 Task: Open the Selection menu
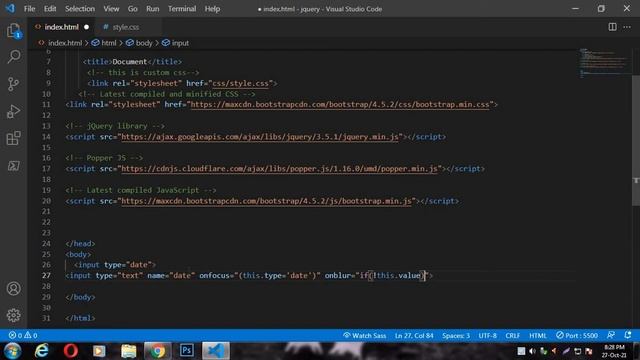[x=80, y=9]
